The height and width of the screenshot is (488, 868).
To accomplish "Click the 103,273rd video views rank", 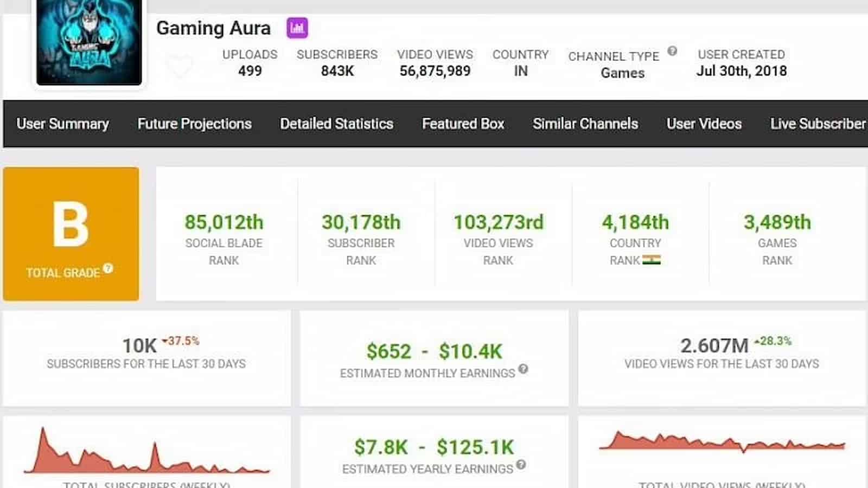I will pyautogui.click(x=498, y=222).
